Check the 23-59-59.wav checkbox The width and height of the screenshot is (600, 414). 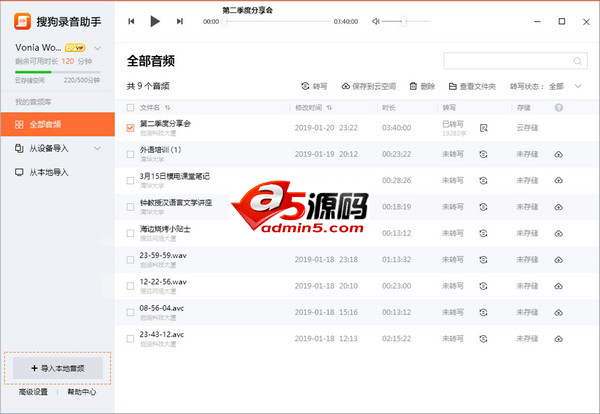130,259
